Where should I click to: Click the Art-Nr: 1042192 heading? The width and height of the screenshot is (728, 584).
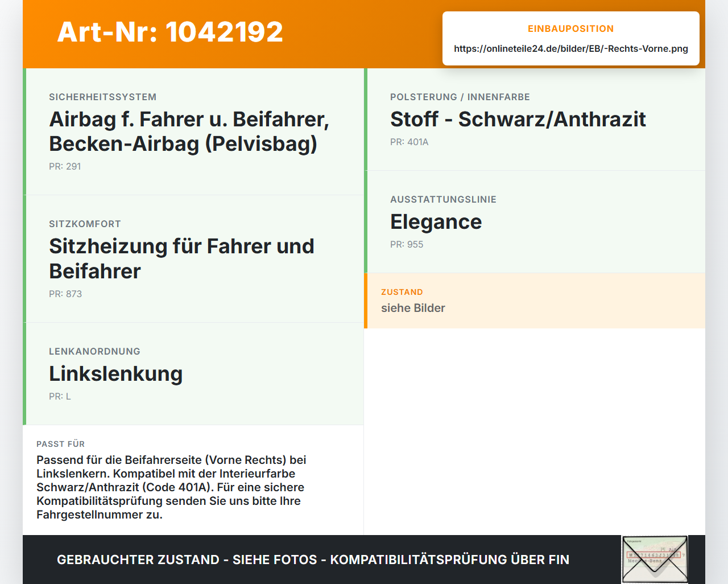[170, 32]
